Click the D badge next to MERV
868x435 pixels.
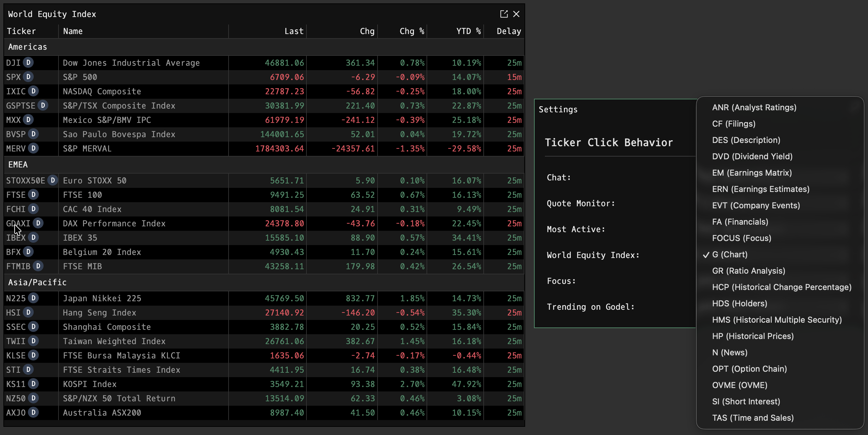33,148
